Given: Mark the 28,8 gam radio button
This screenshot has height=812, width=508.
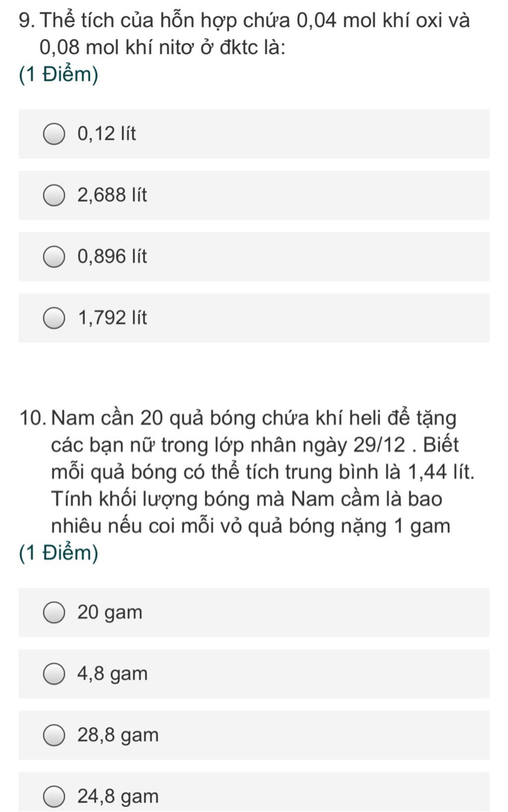Looking at the screenshot, I should point(54,735).
